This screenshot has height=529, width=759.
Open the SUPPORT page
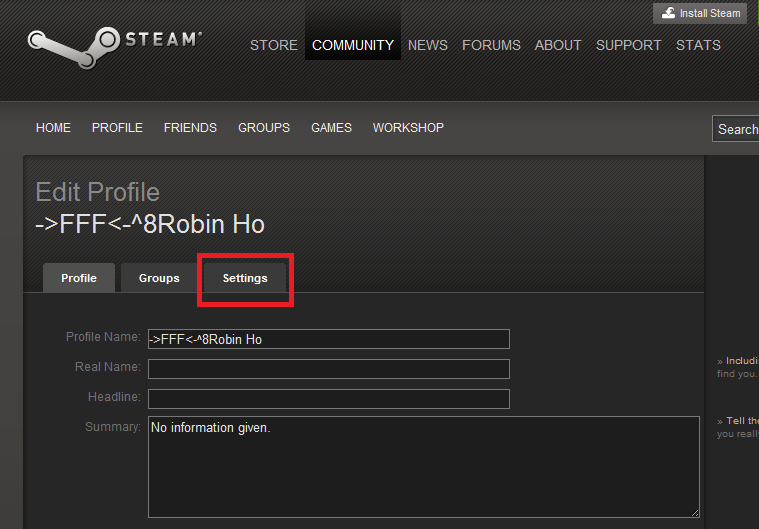click(628, 45)
